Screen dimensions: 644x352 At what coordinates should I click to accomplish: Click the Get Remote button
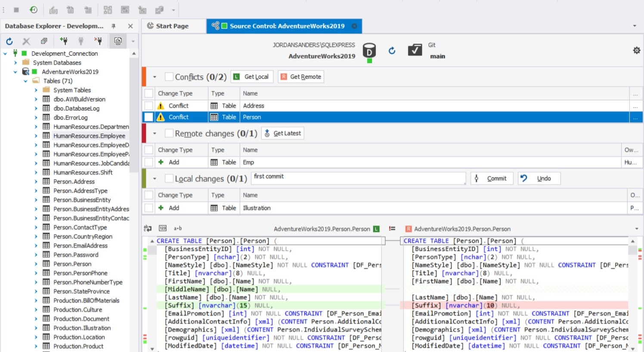pos(301,77)
